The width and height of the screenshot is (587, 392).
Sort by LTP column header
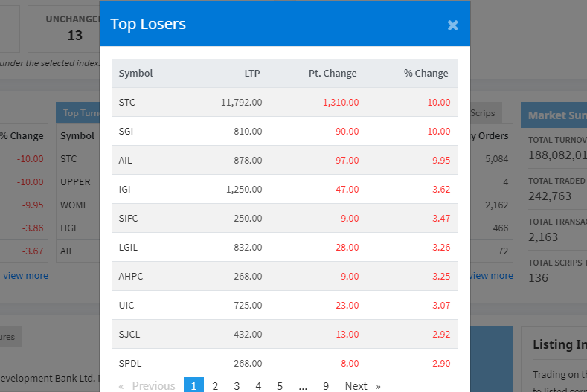point(252,73)
